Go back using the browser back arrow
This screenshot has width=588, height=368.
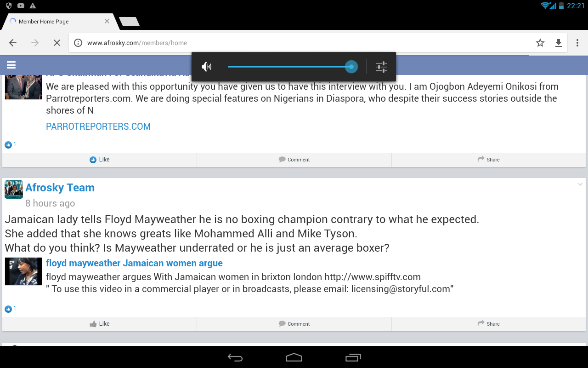13,43
